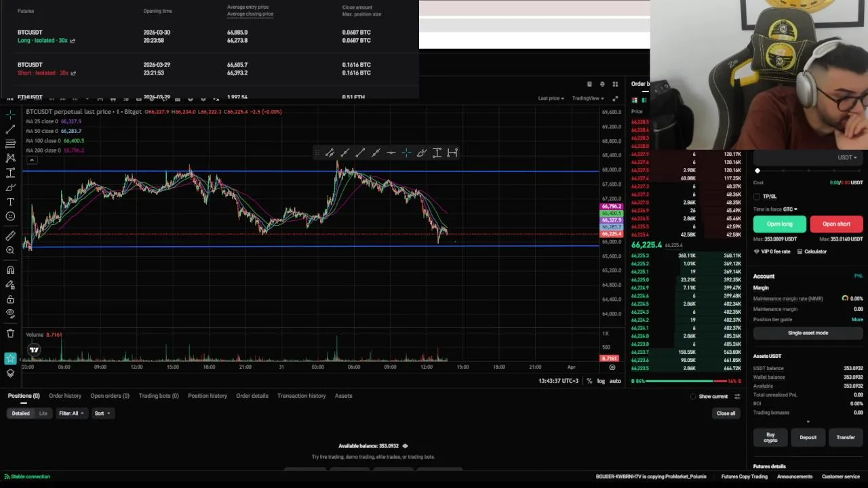Click the trash remove drawings icon
Viewport: 868px width, 488px height.
pos(10,333)
